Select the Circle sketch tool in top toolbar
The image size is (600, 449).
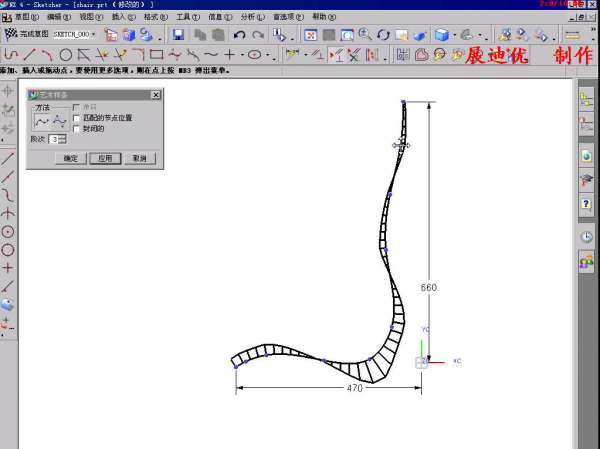coord(66,54)
